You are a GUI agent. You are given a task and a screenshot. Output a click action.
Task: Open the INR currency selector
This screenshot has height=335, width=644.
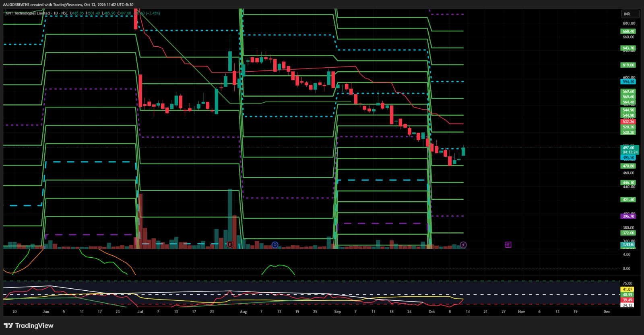[x=630, y=14]
